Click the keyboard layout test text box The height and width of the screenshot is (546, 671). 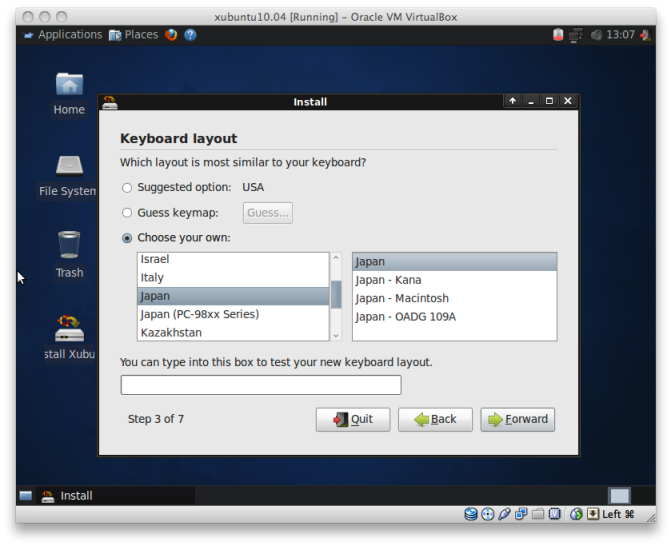(x=261, y=385)
